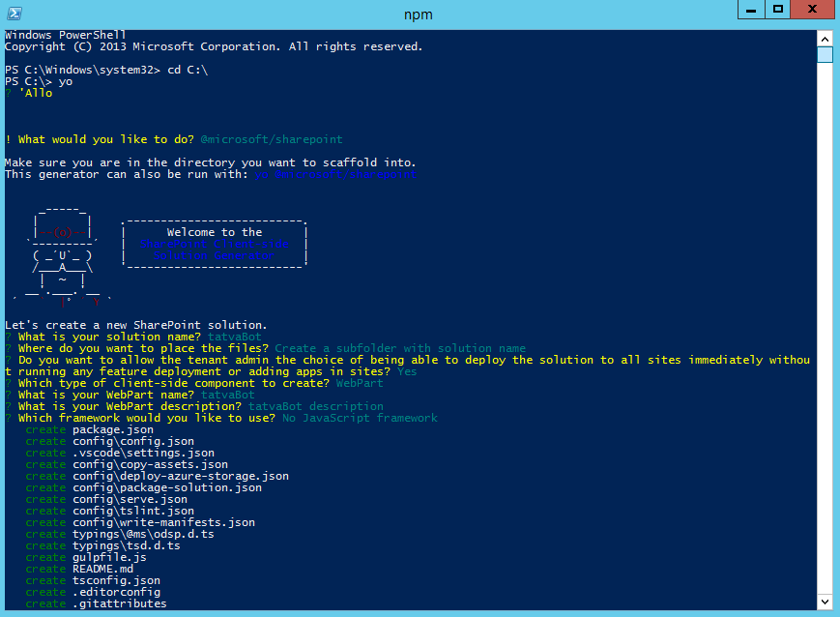Click the 'Yes' answer for tenant deployment
Image resolution: width=840 pixels, height=617 pixels.
[407, 371]
